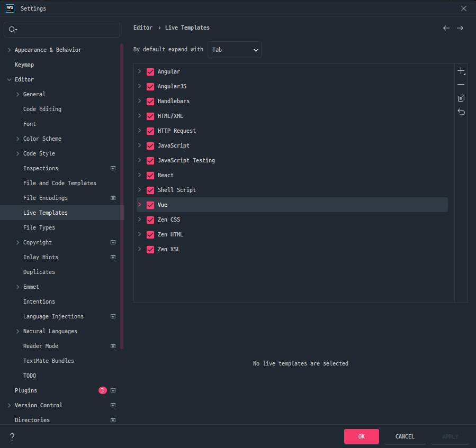The width and height of the screenshot is (476, 448).
Task: Click project-level icon next to Version Control
Action: tap(113, 405)
